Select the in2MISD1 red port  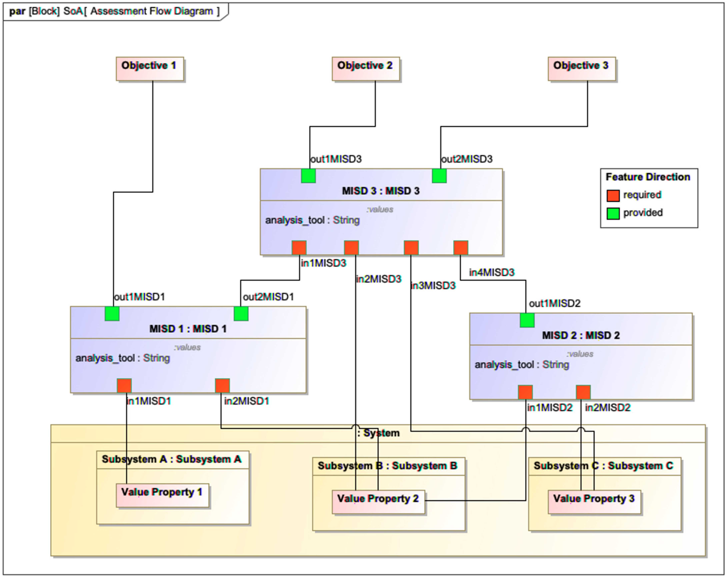click(222, 386)
